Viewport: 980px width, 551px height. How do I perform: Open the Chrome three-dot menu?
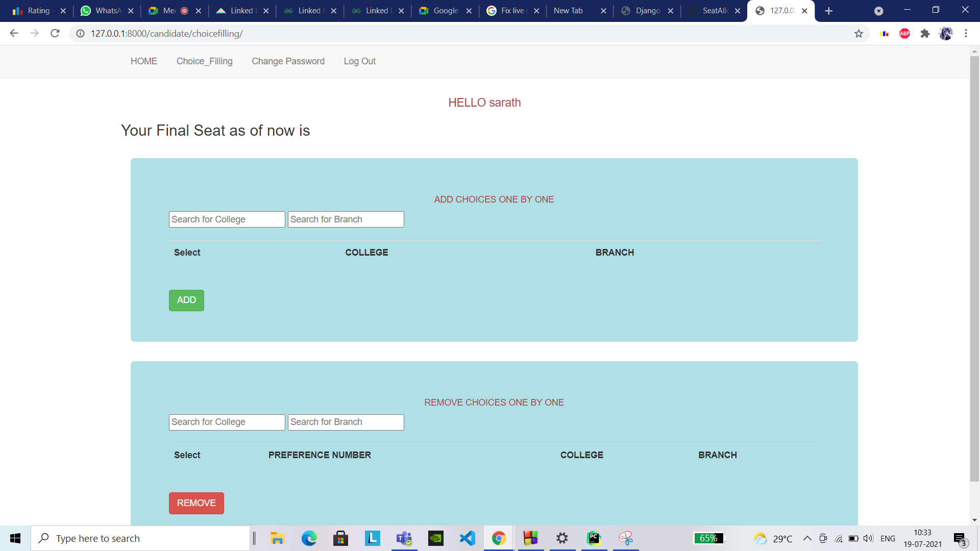(x=966, y=33)
